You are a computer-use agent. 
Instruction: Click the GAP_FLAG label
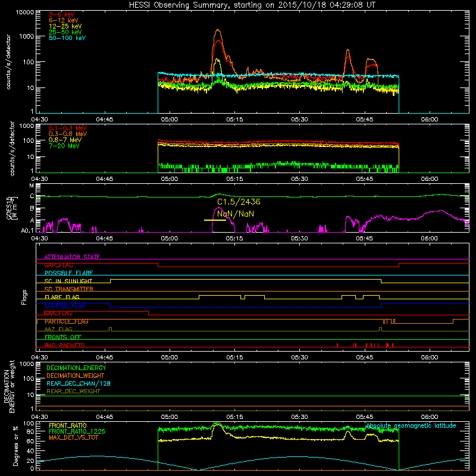pos(58,265)
